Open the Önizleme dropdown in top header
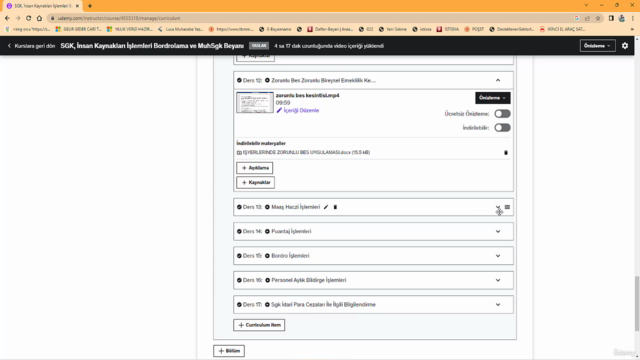 [x=598, y=46]
